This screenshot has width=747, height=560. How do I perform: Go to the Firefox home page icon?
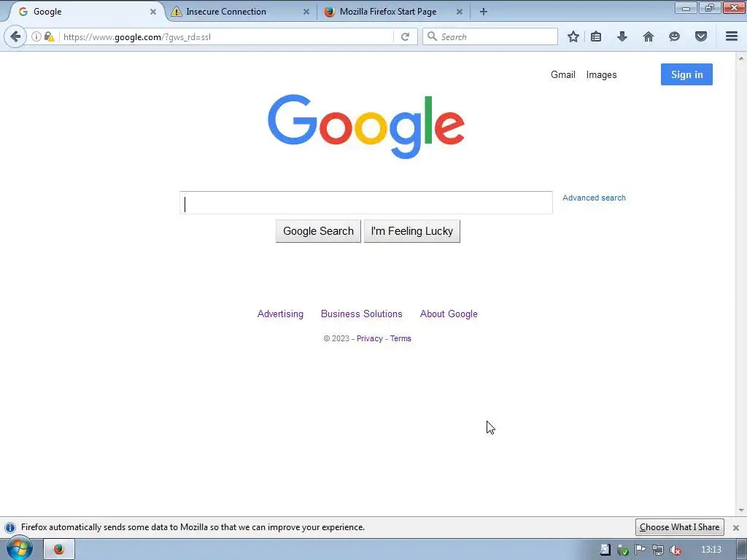coord(649,36)
